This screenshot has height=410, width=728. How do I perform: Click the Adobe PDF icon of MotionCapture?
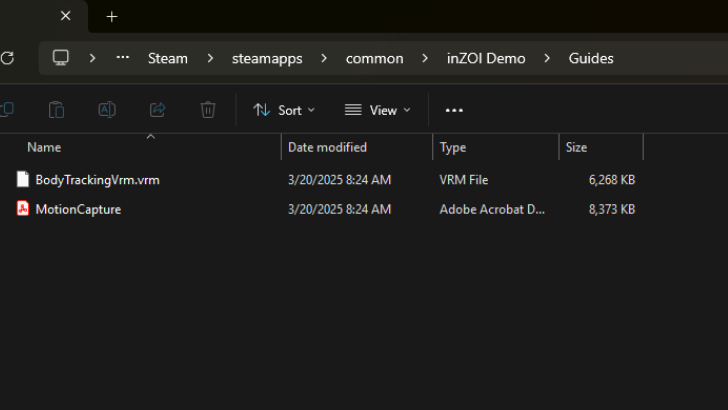[23, 208]
